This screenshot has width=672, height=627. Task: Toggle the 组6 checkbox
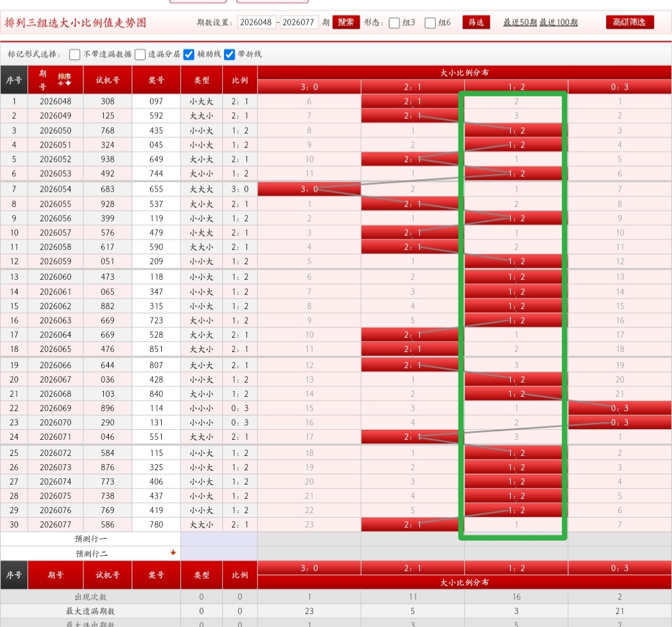point(430,23)
